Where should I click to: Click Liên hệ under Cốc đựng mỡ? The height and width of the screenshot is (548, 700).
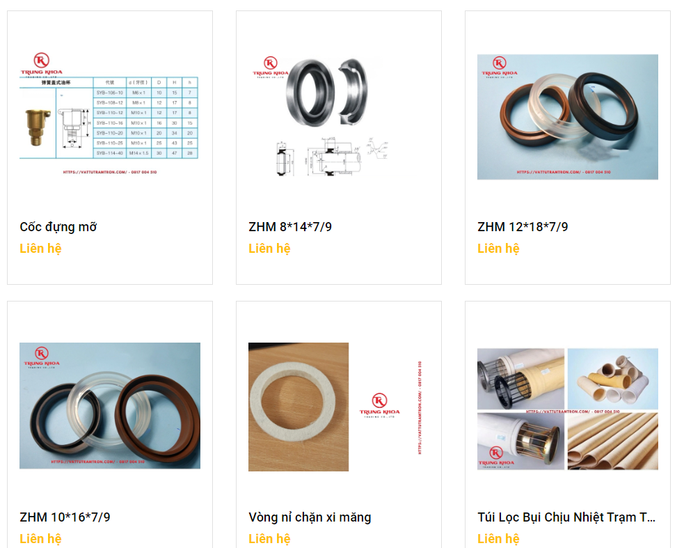(x=41, y=249)
